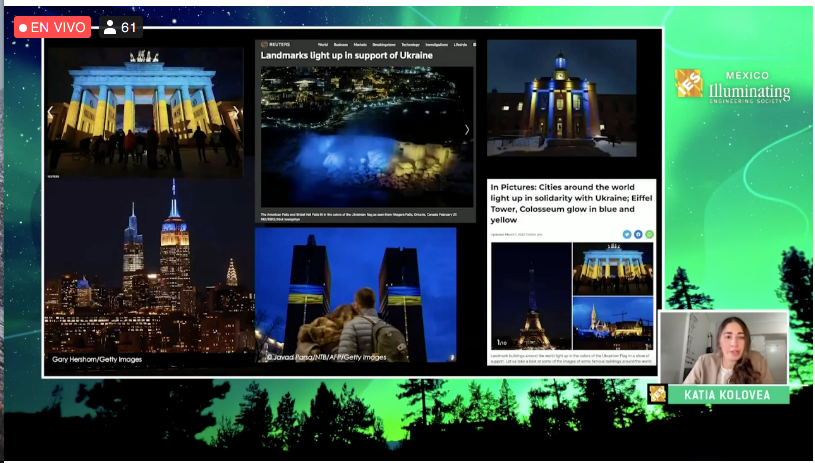Viewport: 815px width, 463px height.
Task: Click Javad Parsa/NTB/AFP/Getty Images photo credit
Action: [326, 357]
